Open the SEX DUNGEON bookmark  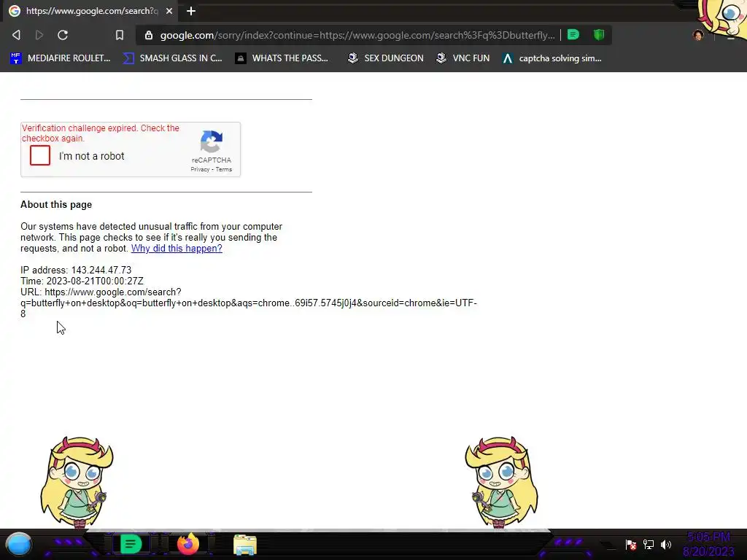coord(385,58)
